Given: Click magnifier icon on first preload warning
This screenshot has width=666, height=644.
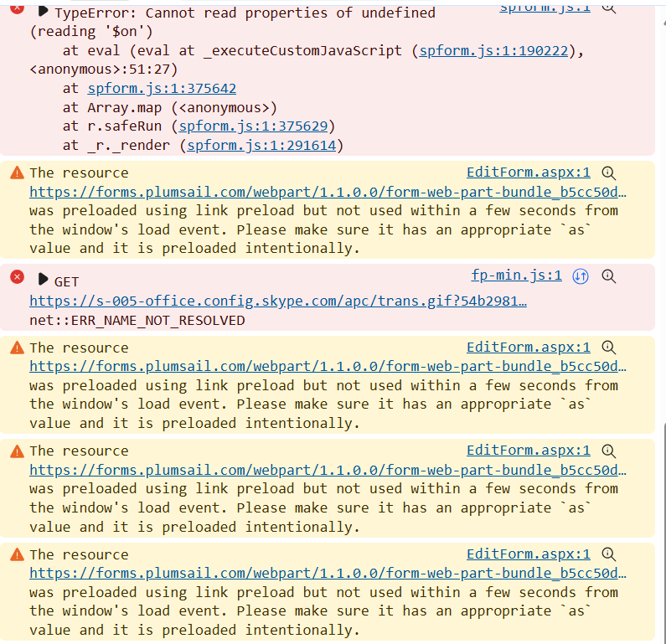Looking at the screenshot, I should [x=609, y=173].
